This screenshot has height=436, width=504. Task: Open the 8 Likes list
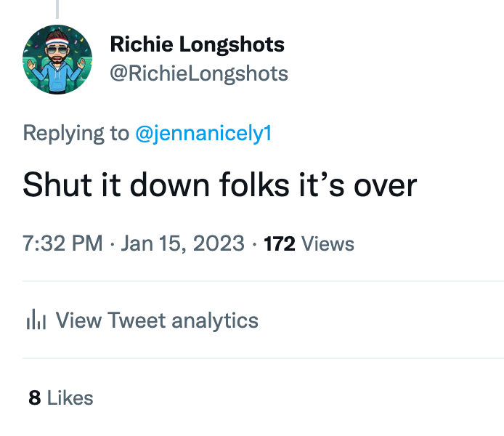[61, 397]
